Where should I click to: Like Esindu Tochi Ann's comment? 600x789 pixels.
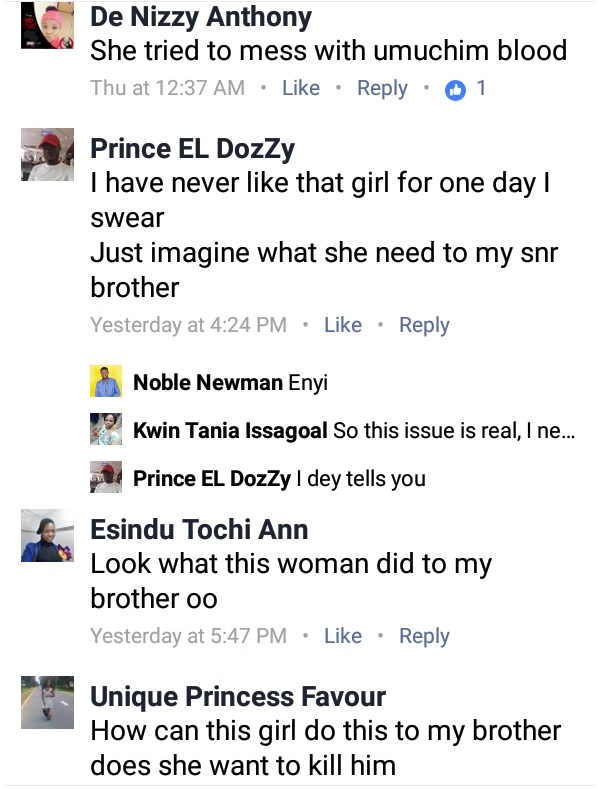click(x=343, y=636)
